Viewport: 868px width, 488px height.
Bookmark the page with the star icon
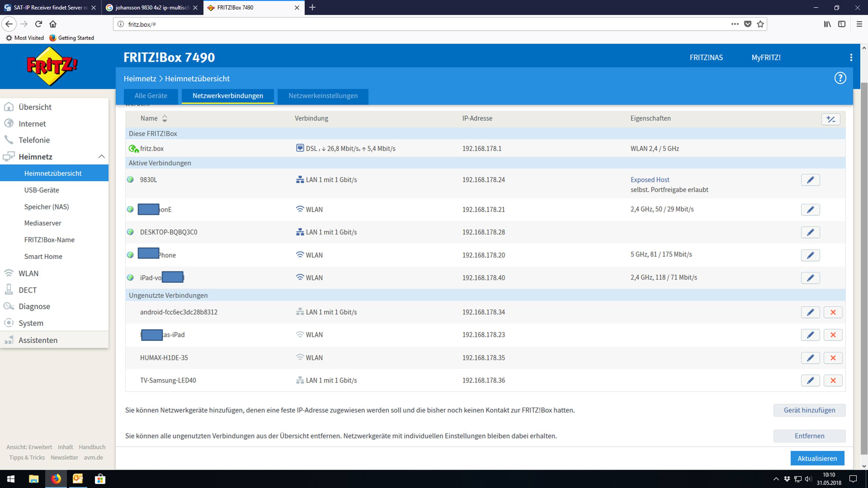(760, 24)
